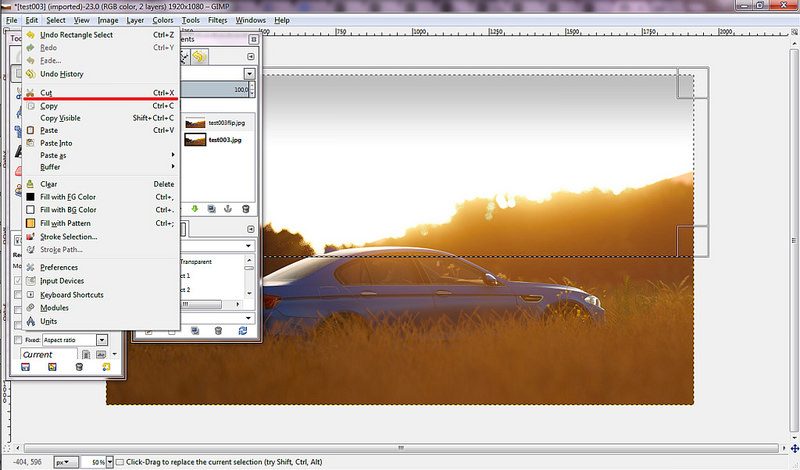Click the anchor floating layer button
Screen dimensions: 800x470
(228, 209)
